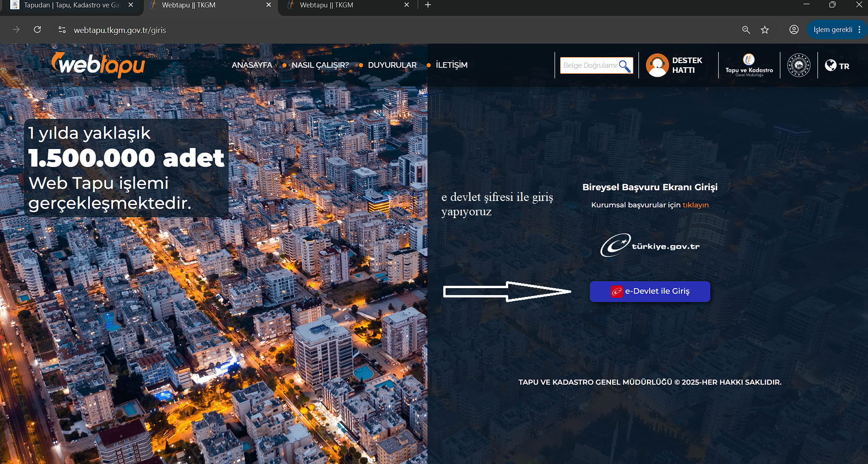
Task: Click the copyright footer text
Action: pos(650,382)
